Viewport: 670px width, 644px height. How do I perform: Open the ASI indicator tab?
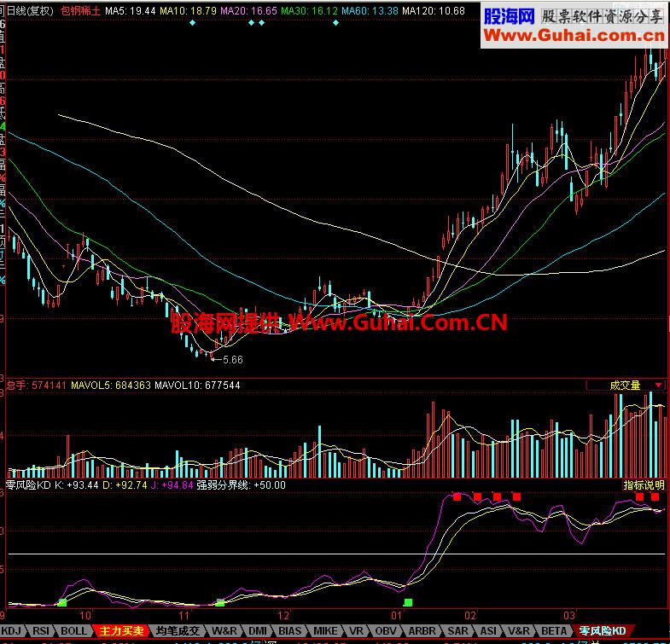pos(488,630)
